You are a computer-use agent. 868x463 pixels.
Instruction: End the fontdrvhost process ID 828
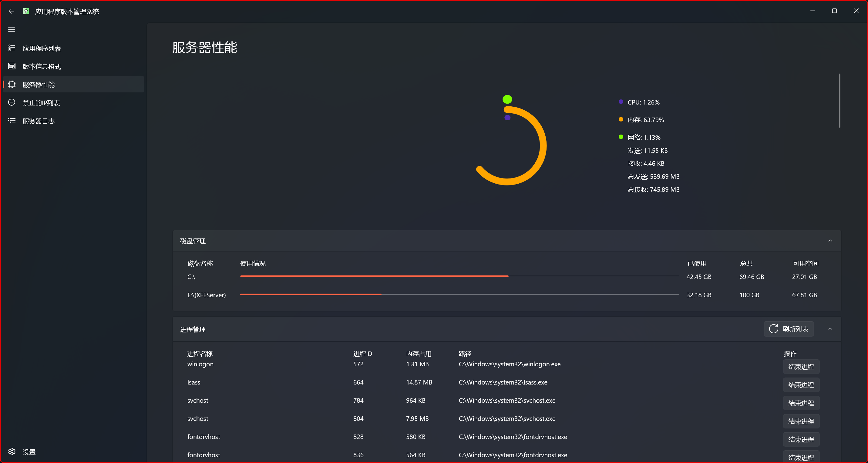click(801, 439)
